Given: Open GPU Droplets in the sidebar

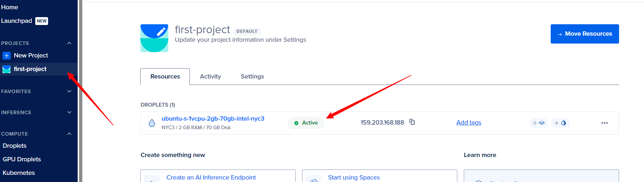Looking at the screenshot, I should (22, 159).
